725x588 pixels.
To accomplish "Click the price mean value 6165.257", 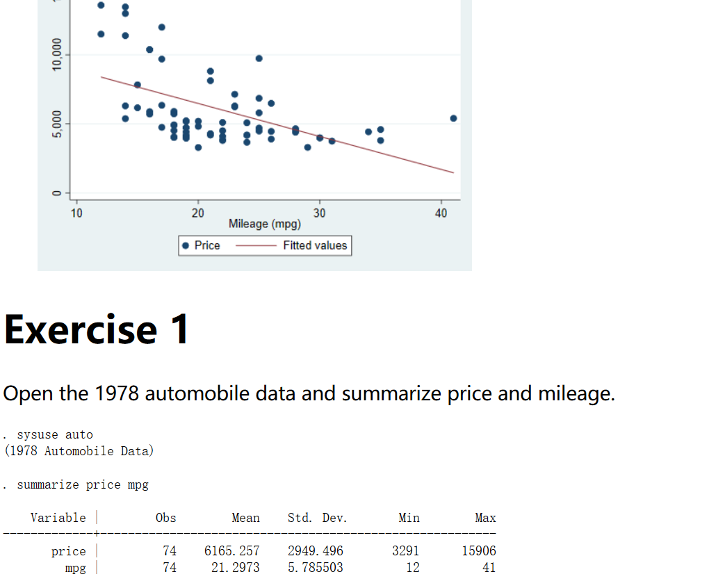I will pos(231,551).
